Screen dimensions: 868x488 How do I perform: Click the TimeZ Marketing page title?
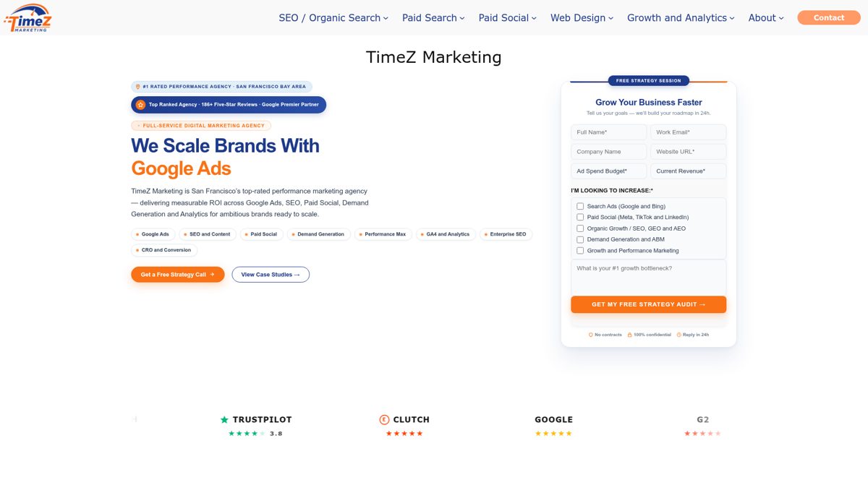(x=433, y=57)
